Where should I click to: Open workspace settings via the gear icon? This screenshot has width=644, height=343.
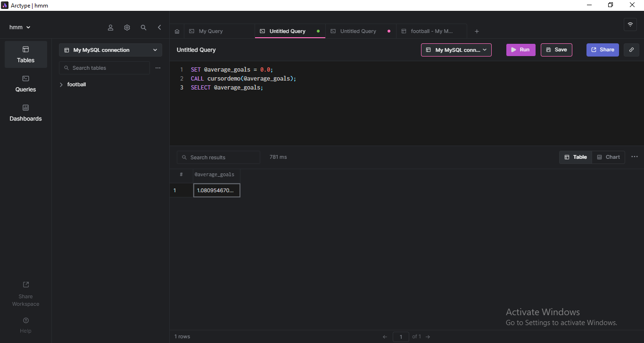[127, 27]
